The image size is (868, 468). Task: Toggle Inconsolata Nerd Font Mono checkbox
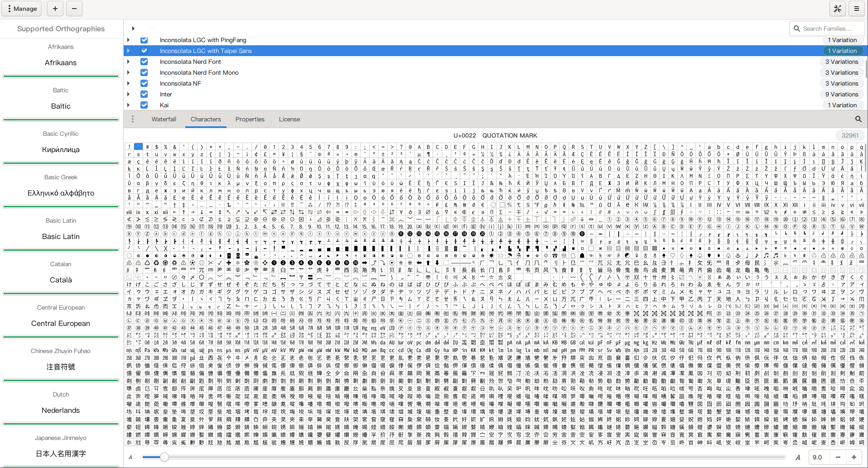(144, 72)
